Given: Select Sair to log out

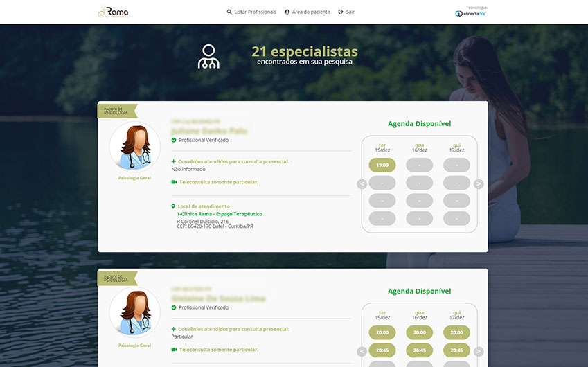Looking at the screenshot, I should (x=350, y=12).
